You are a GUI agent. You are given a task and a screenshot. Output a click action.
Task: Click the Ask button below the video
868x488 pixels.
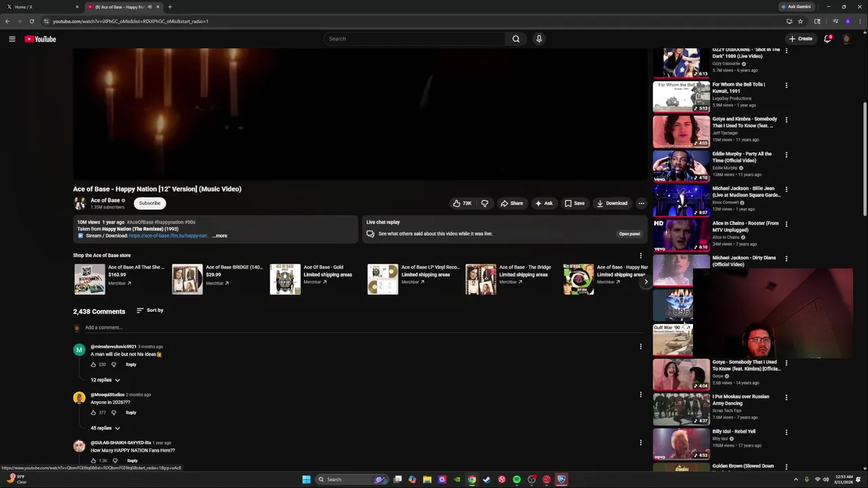pyautogui.click(x=543, y=203)
